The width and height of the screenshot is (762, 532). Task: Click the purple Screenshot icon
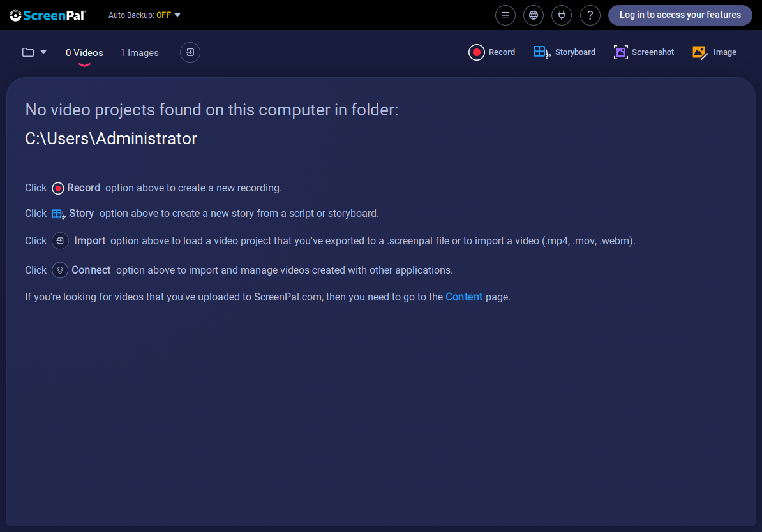tap(620, 52)
